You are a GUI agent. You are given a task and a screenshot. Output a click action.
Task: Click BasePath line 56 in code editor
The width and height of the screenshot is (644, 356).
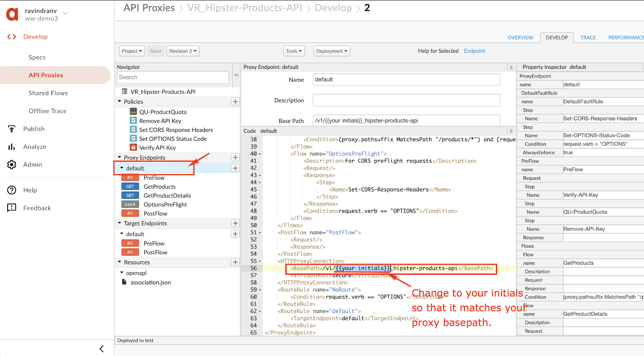pos(391,268)
